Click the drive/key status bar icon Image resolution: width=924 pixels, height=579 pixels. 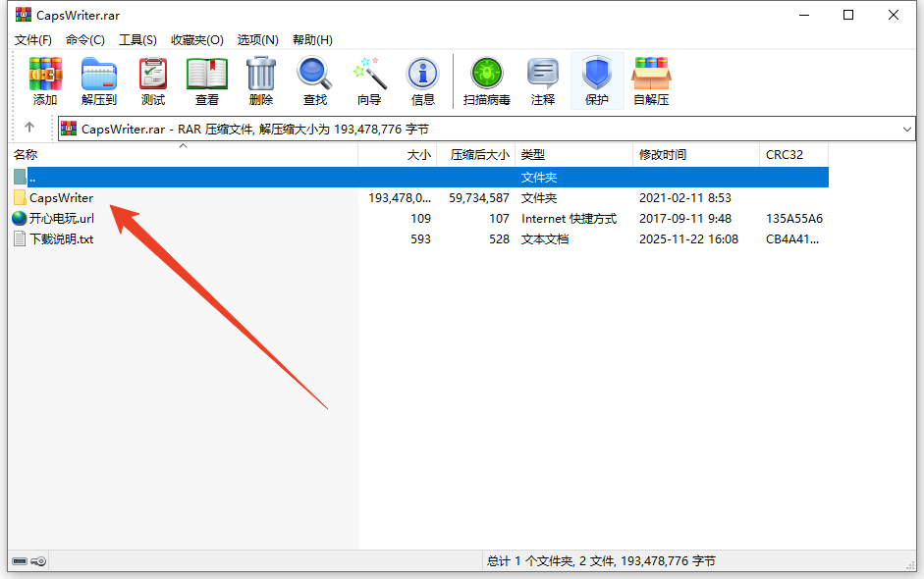click(x=28, y=561)
